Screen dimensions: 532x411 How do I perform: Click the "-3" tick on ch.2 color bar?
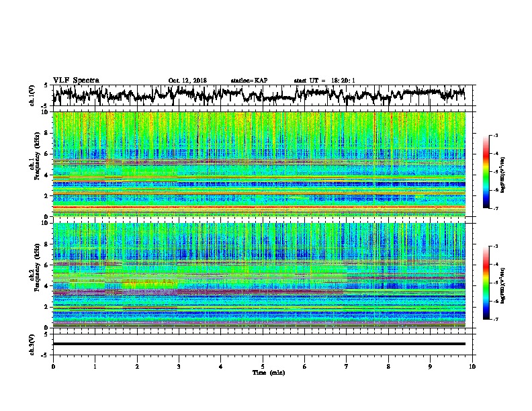(x=495, y=246)
